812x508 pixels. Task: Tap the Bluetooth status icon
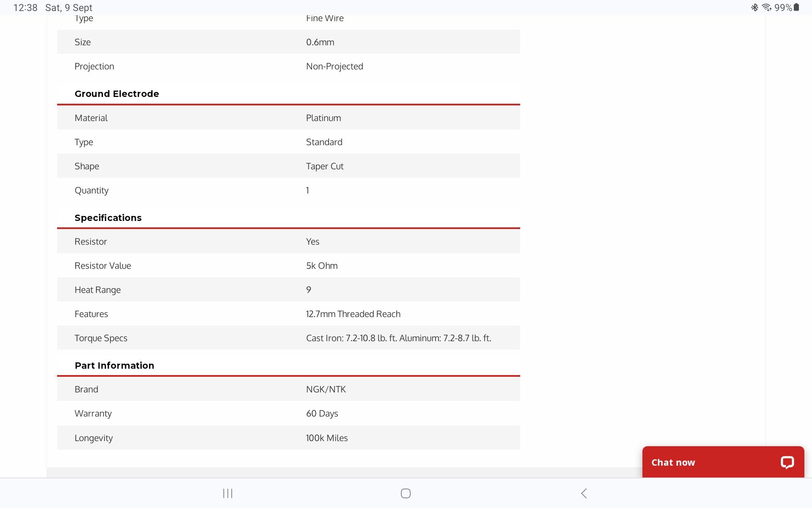click(x=754, y=8)
